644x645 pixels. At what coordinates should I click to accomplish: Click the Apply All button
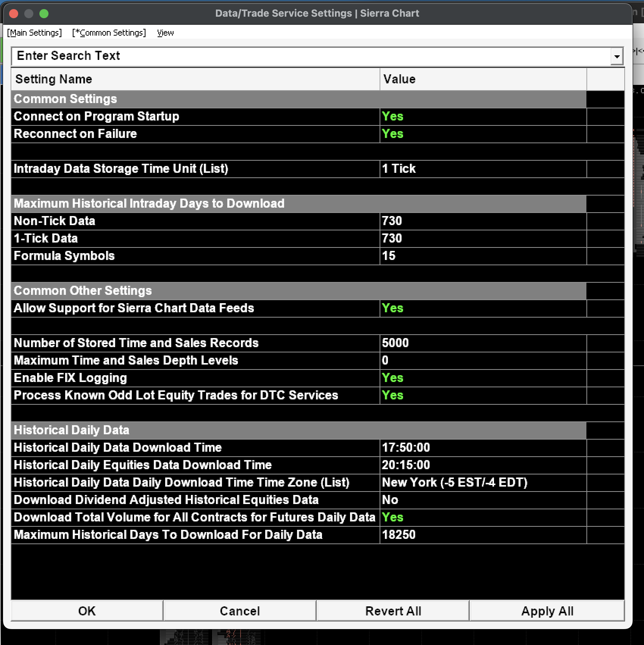[547, 611]
